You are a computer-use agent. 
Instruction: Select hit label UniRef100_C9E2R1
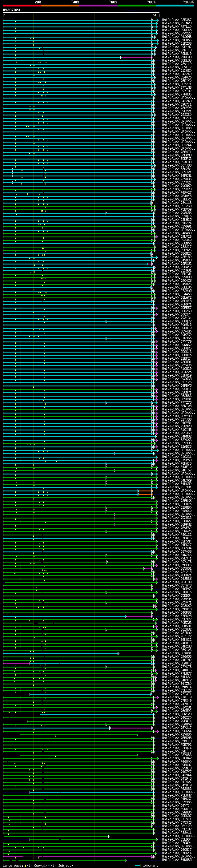[x=177, y=111]
